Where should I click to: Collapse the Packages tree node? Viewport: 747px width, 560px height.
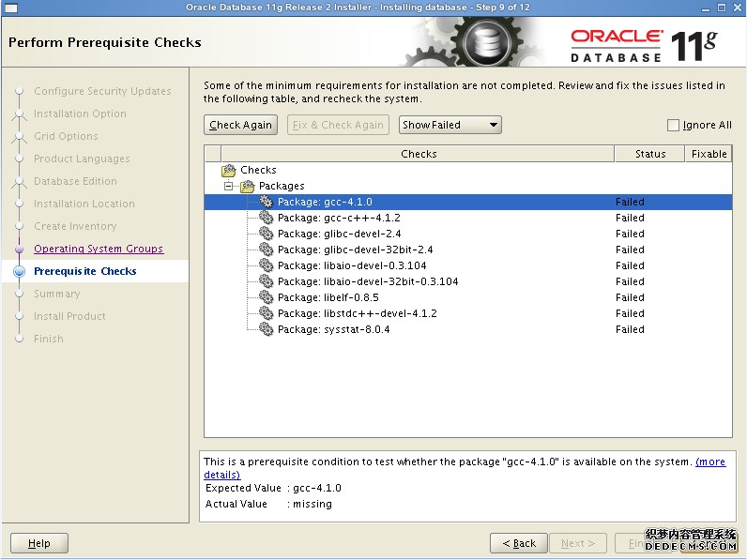pos(228,186)
